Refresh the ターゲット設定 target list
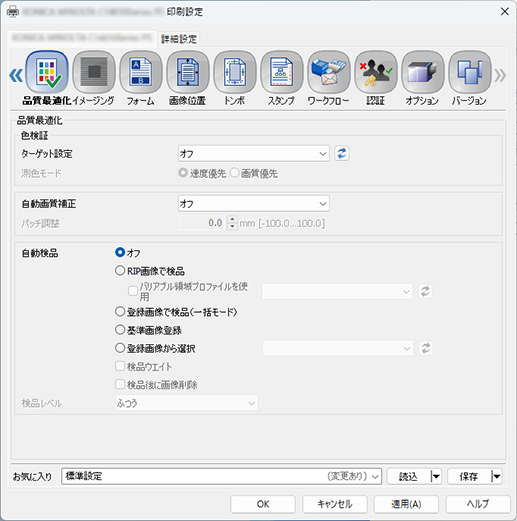Viewport: 517px width, 521px height. pyautogui.click(x=342, y=154)
